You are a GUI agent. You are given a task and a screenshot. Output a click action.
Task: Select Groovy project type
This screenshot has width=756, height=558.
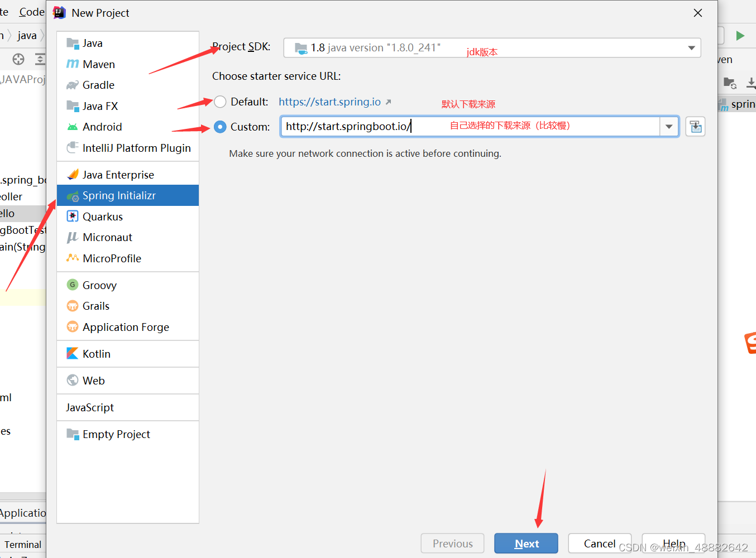click(x=128, y=285)
